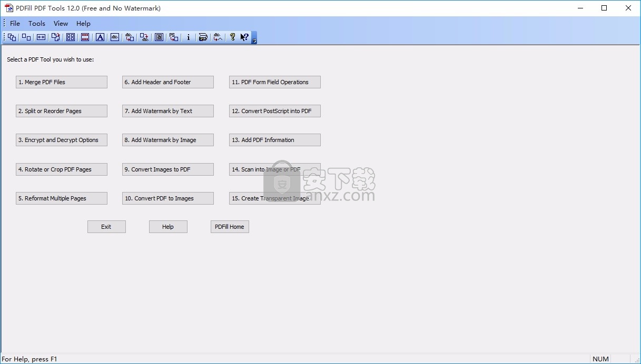Image resolution: width=641 pixels, height=364 pixels.
Task: Open the Tools menu
Action: pos(37,23)
